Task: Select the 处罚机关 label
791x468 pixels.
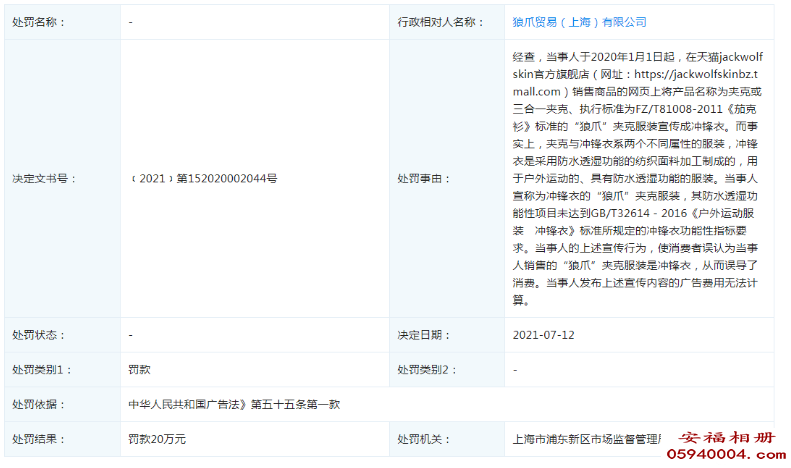Action: pos(423,439)
